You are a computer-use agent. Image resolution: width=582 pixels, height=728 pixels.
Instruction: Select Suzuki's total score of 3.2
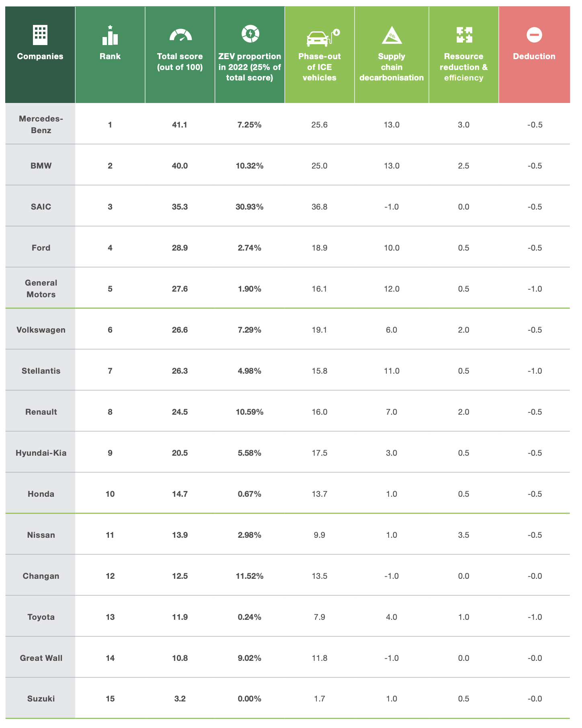[180, 699]
